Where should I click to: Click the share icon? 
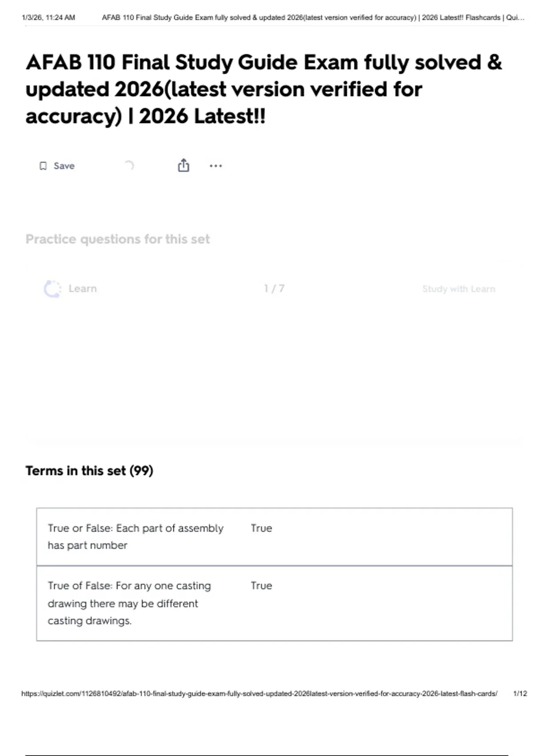pos(183,165)
